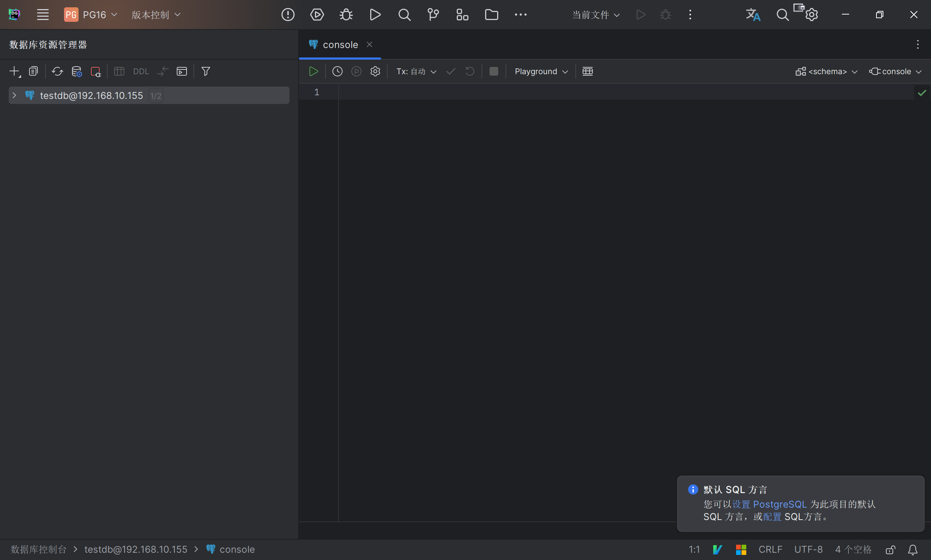931x560 pixels.
Task: Open the Problems tool icon in title bar
Action: [288, 15]
